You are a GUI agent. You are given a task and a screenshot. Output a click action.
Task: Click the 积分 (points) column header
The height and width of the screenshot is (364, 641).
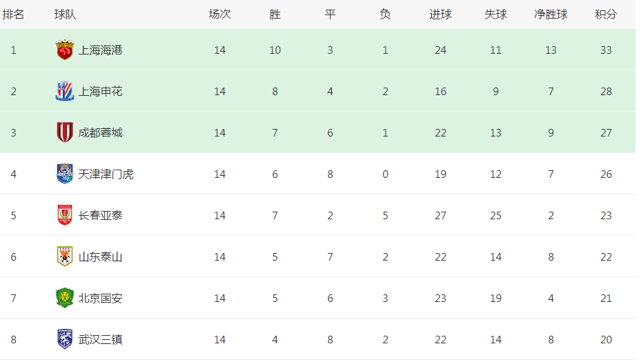coord(606,14)
